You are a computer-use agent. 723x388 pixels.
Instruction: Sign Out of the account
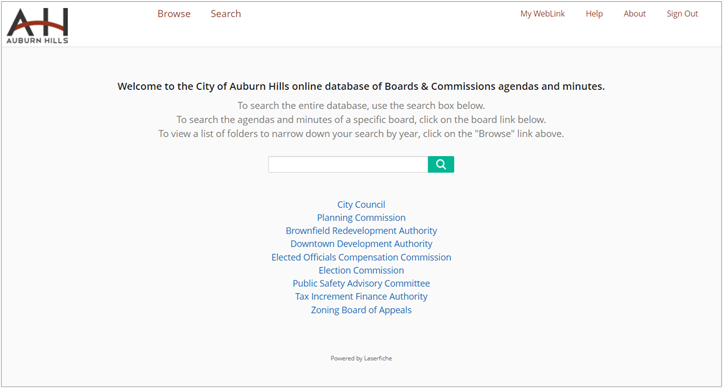click(682, 14)
